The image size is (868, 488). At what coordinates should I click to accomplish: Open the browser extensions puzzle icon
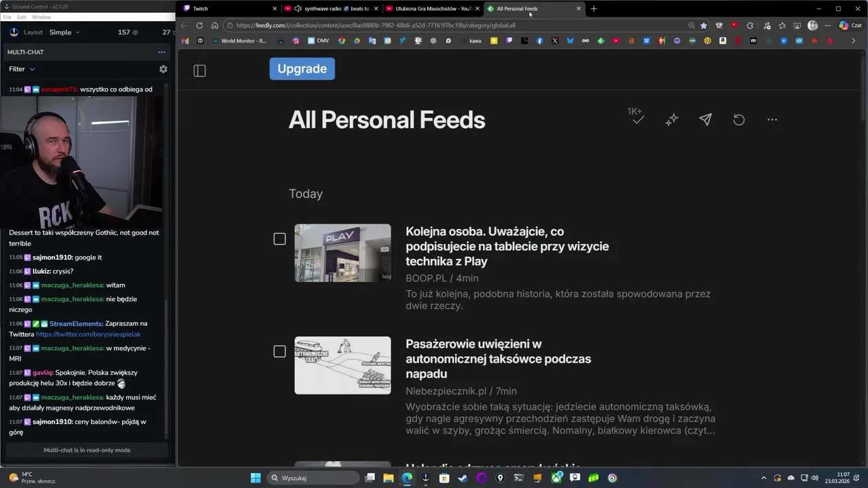[x=750, y=26]
